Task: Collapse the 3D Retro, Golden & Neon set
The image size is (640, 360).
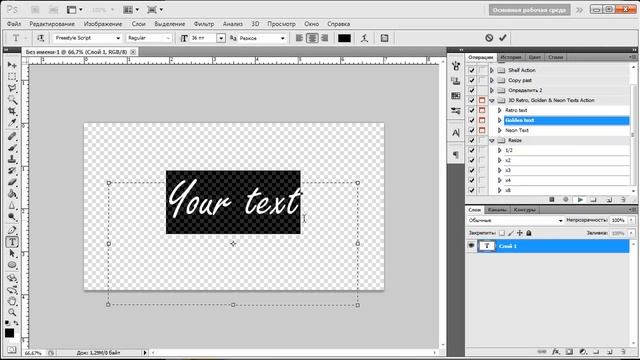Action: [x=492, y=100]
